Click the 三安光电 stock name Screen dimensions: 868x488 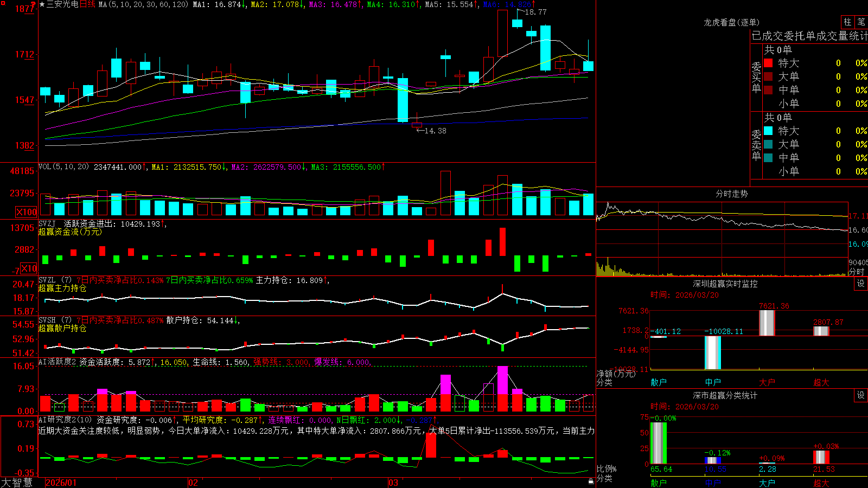point(62,4)
